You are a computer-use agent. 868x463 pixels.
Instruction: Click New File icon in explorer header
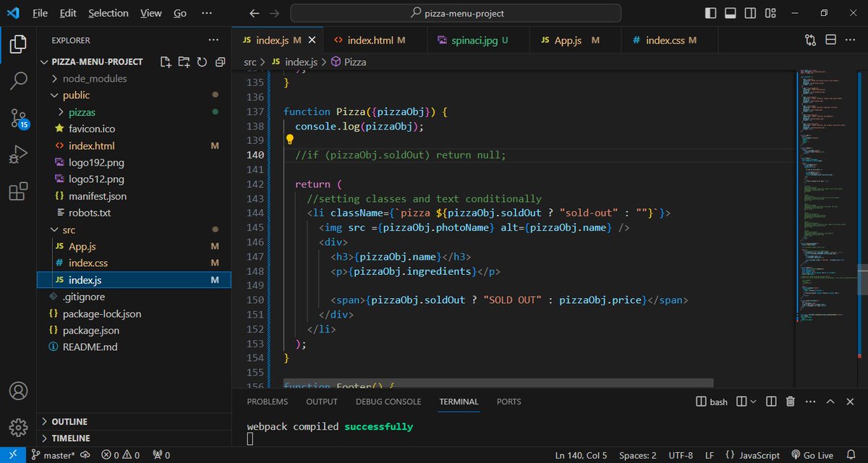[166, 61]
